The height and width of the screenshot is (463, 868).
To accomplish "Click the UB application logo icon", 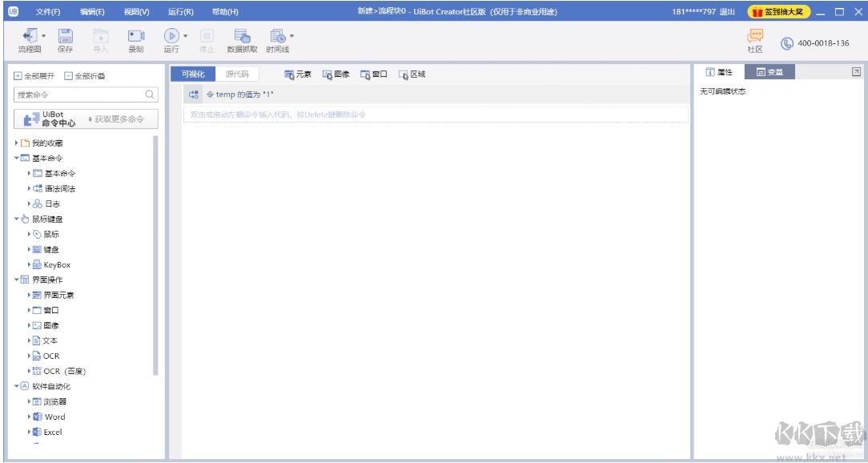I will click(x=14, y=11).
